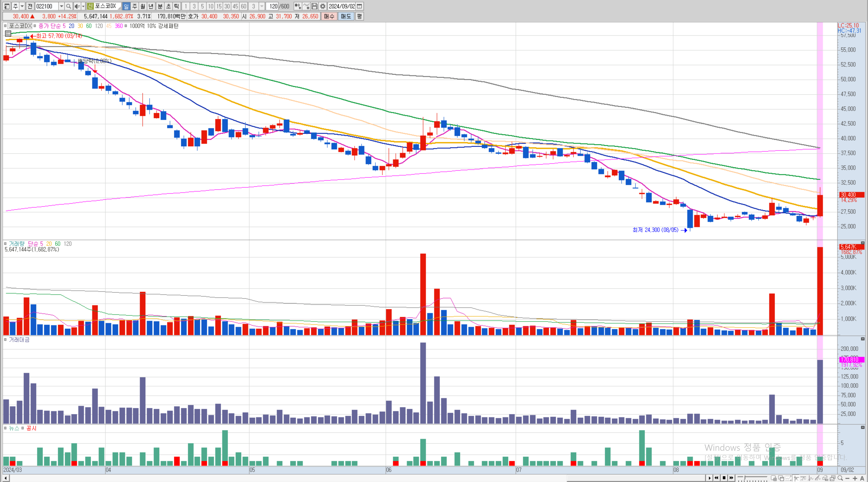Image resolution: width=868 pixels, height=482 pixels.
Task: Click the add candlestick indicator icon
Action: pyautogui.click(x=298, y=6)
